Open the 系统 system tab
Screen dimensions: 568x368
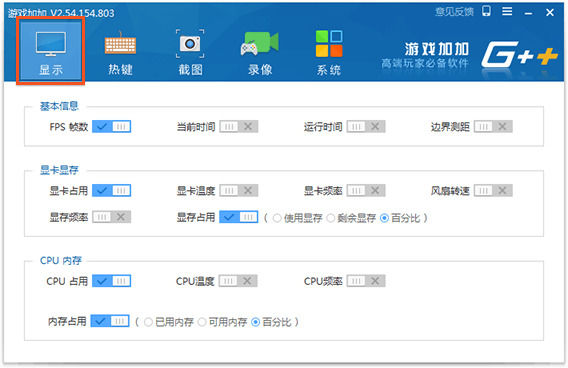coord(329,53)
